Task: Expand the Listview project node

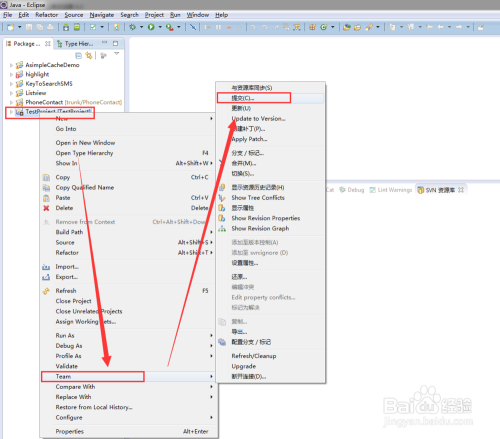Action: (x=11, y=93)
